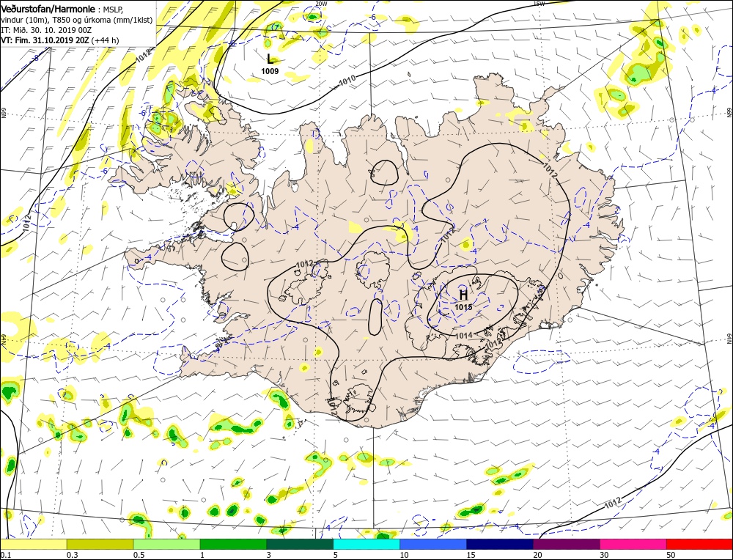Click the '0.5' legend value
This screenshot has width=733, height=560.
[139, 554]
